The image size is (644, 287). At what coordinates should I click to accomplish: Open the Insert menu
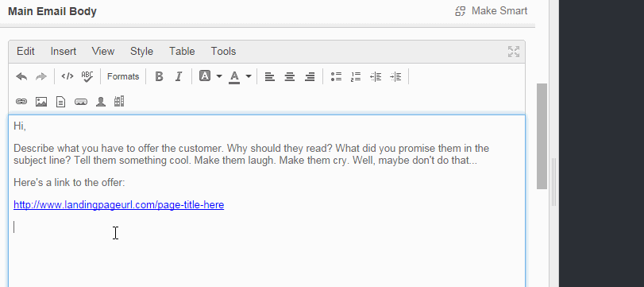[64, 52]
